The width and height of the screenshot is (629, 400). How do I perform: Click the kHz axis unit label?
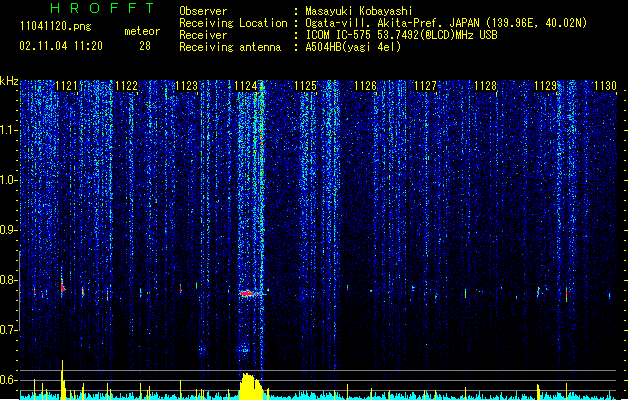[9, 81]
